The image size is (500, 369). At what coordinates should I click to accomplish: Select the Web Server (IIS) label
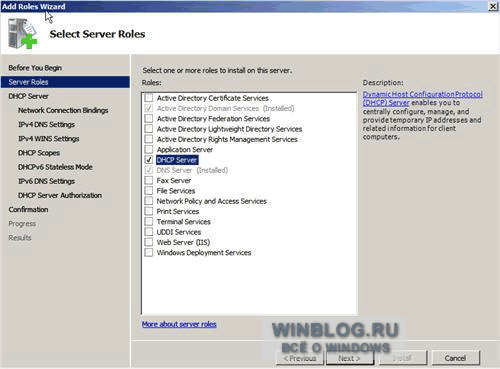pos(183,242)
